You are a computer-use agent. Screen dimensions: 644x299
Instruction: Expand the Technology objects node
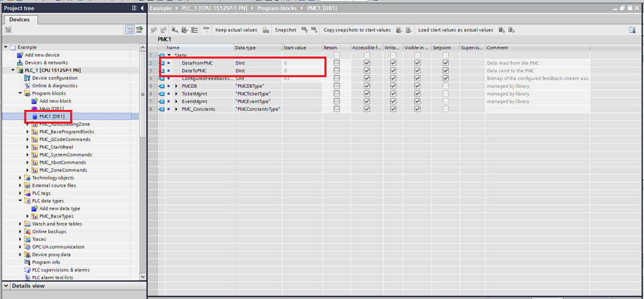coord(21,178)
